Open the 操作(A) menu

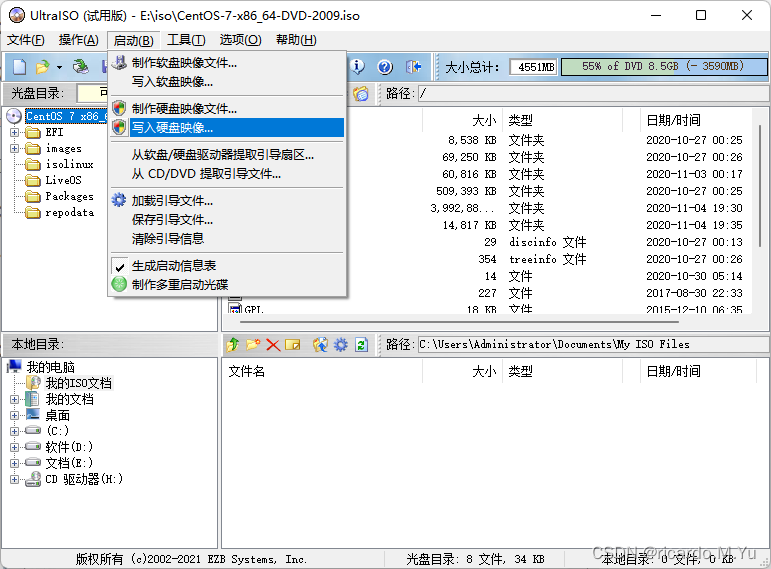pos(79,40)
